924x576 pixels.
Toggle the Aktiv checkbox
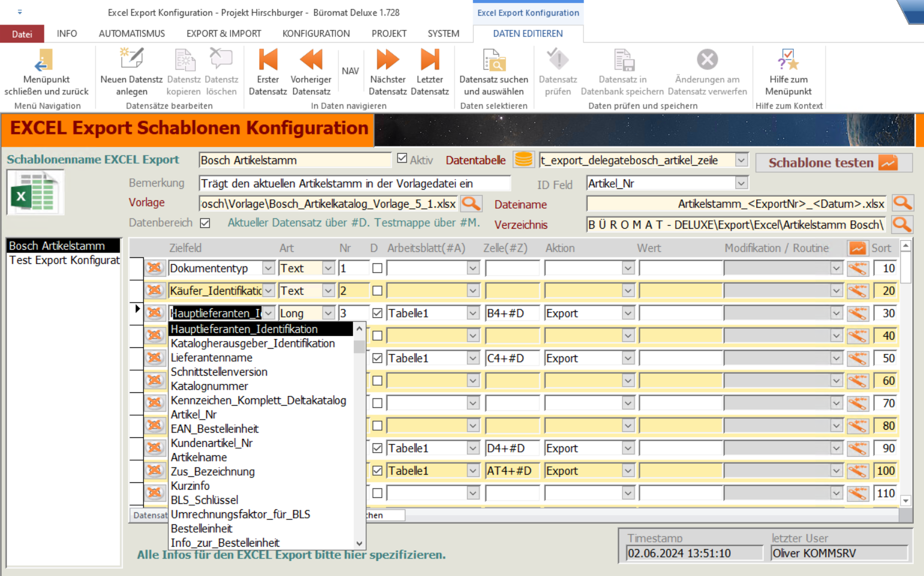click(402, 158)
